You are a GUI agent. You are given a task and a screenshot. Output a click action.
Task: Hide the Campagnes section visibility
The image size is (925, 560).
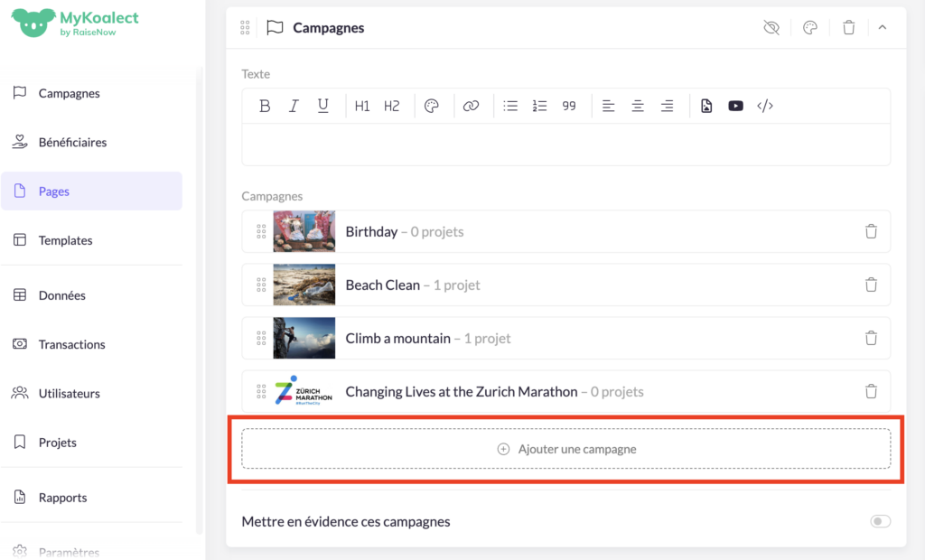tap(771, 27)
